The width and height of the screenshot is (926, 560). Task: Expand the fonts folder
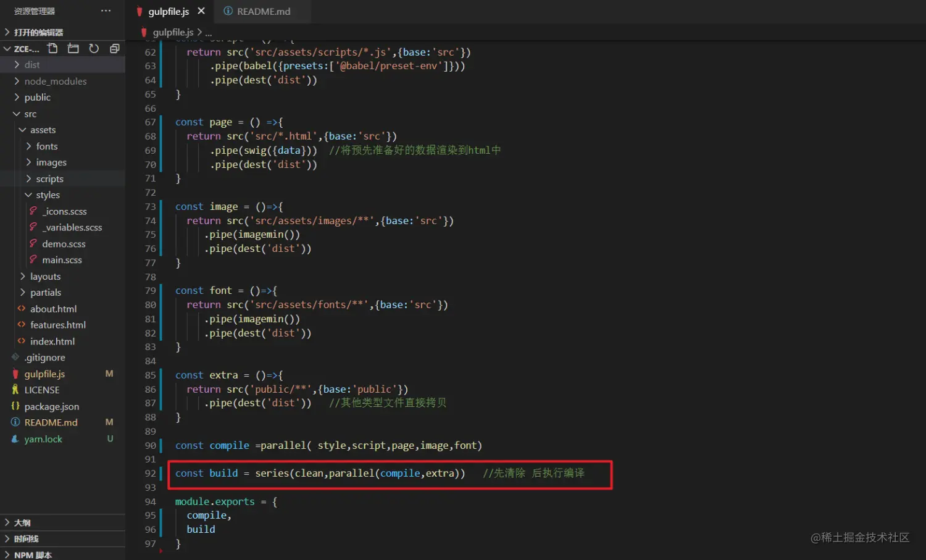[62, 146]
